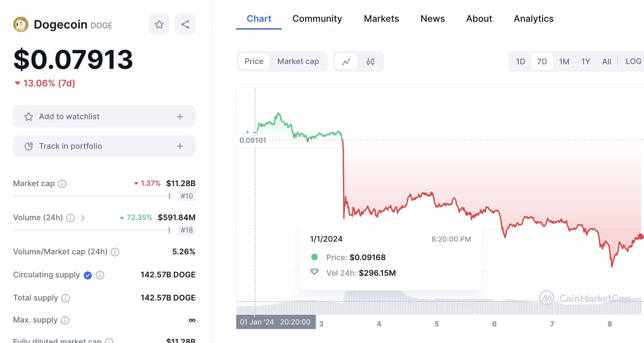Open the About tab
This screenshot has width=644, height=343.
click(479, 19)
